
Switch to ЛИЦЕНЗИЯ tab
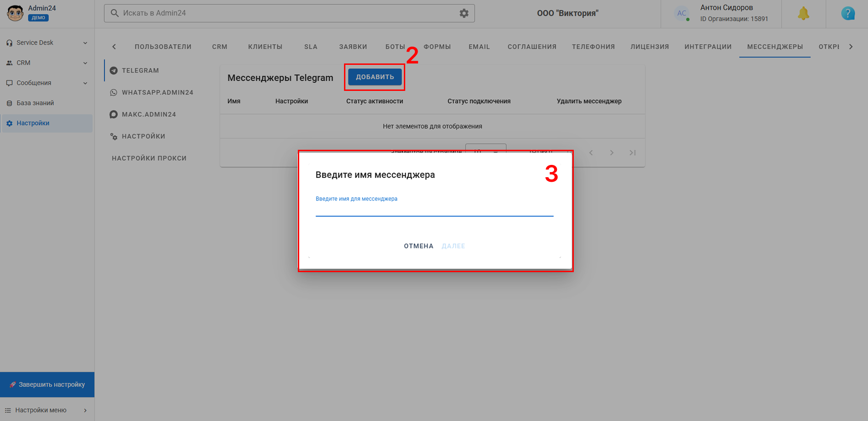pyautogui.click(x=650, y=47)
